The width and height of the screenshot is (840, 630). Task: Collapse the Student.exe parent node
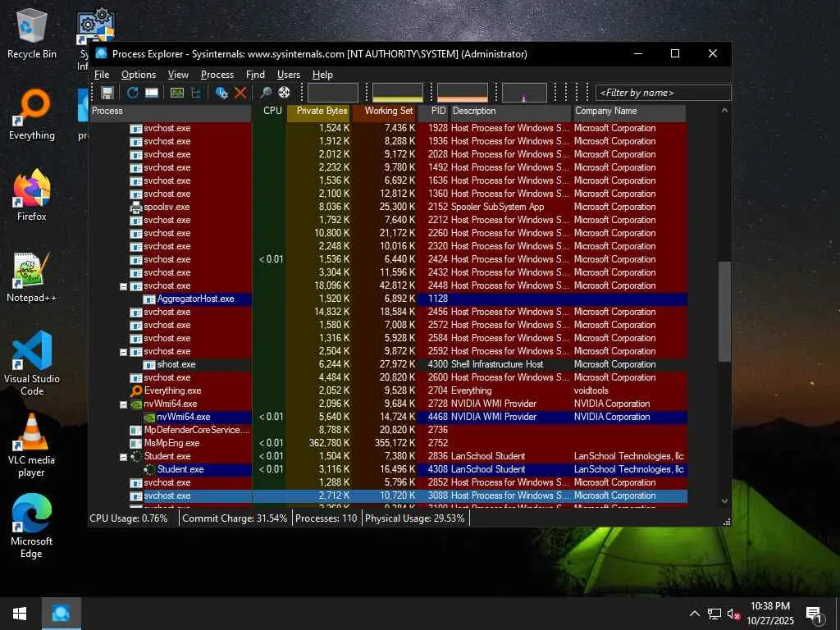[123, 457]
